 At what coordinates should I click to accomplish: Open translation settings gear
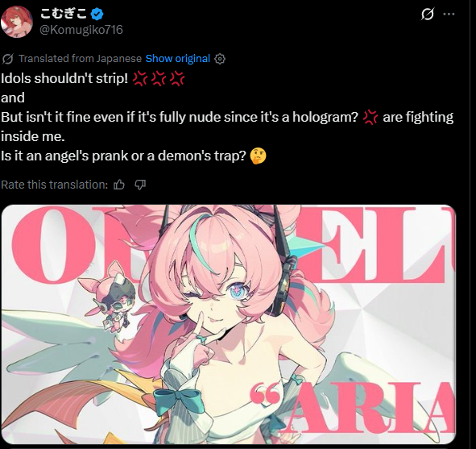click(x=220, y=59)
